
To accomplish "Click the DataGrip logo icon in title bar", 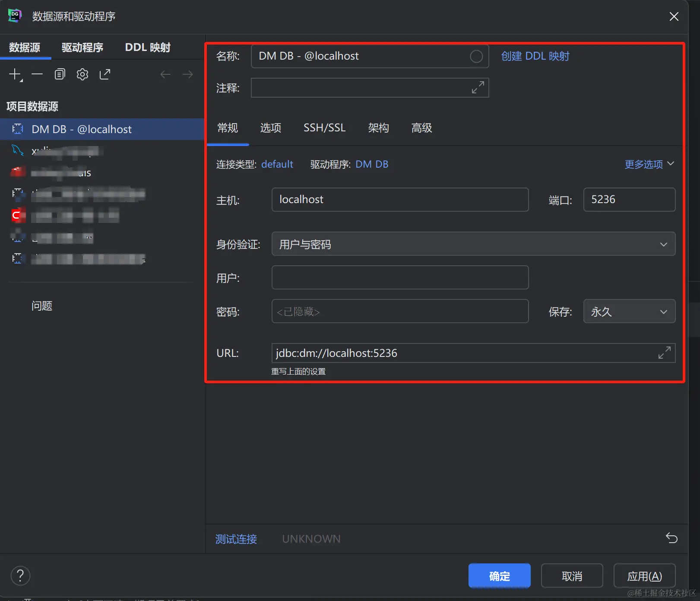I will click(15, 16).
